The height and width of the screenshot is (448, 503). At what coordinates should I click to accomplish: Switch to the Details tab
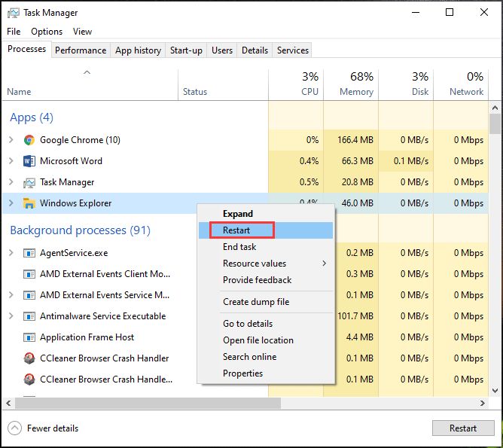tap(255, 50)
